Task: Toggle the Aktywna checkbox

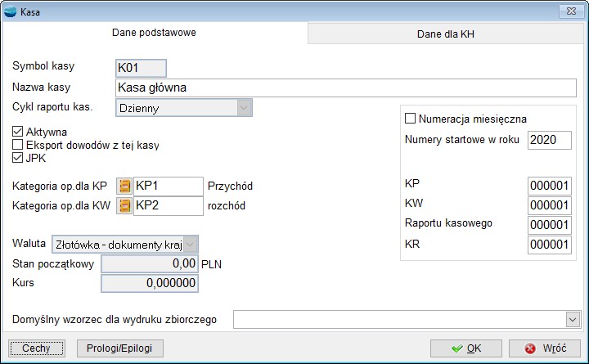Action: (x=18, y=132)
